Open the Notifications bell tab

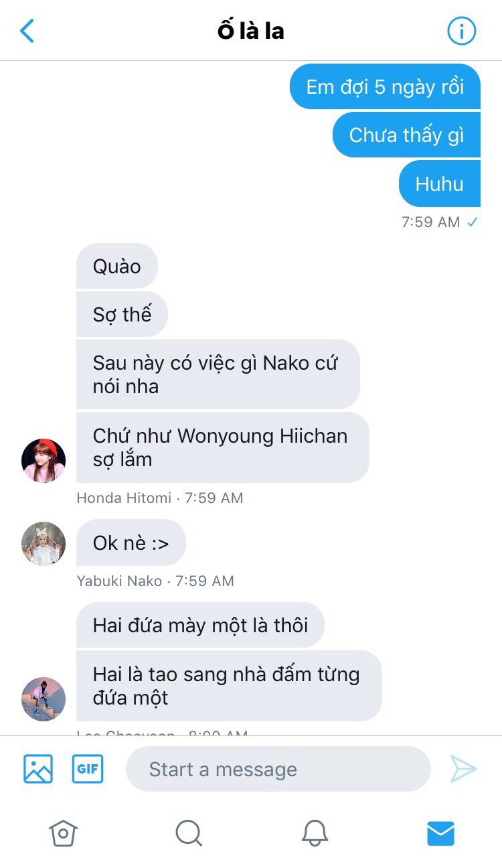point(315,833)
